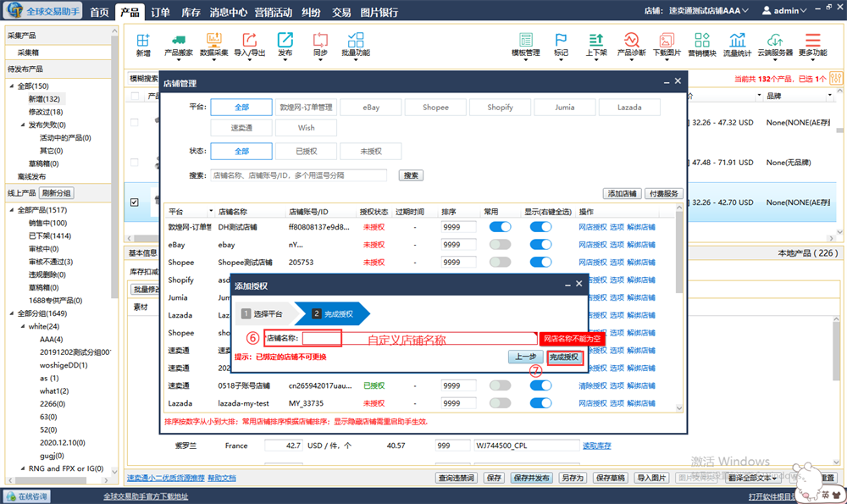This screenshot has height=504, width=847.
Task: Toggle 常用 switch for lazada-my-test row
Action: (x=500, y=403)
